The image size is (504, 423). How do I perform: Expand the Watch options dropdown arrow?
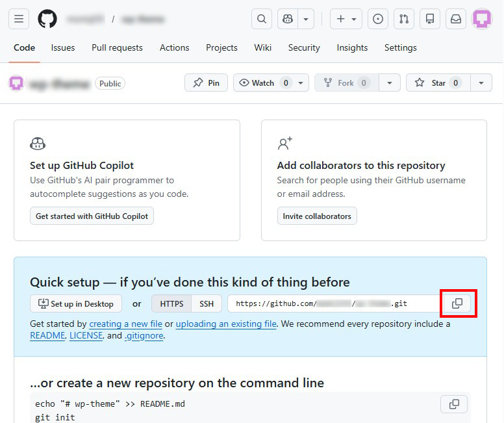(301, 83)
